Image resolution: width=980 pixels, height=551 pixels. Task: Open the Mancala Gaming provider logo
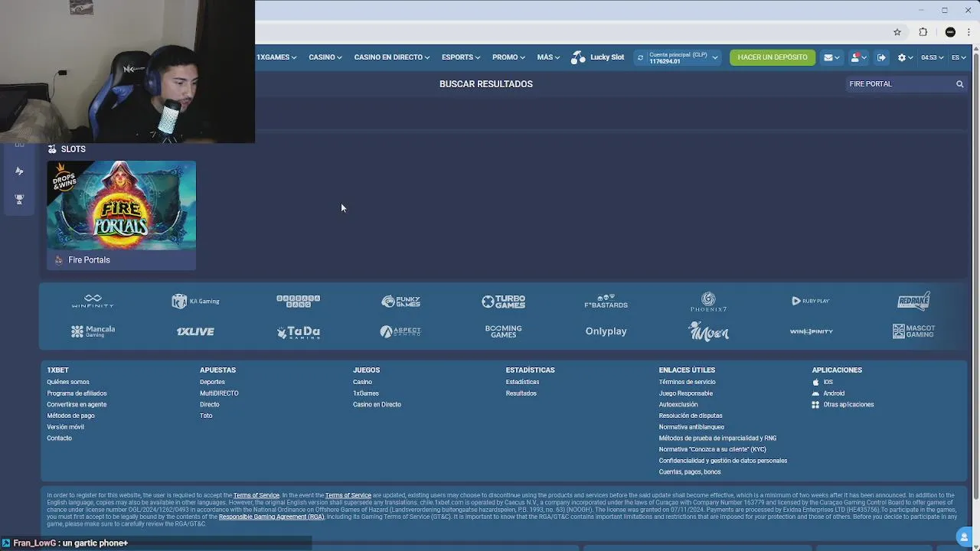[93, 331]
